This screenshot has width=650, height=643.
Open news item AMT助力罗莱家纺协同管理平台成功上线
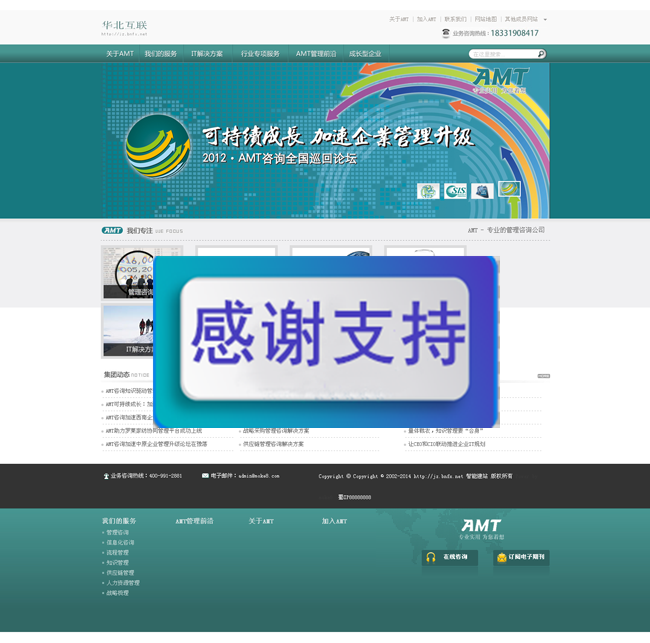point(153,431)
